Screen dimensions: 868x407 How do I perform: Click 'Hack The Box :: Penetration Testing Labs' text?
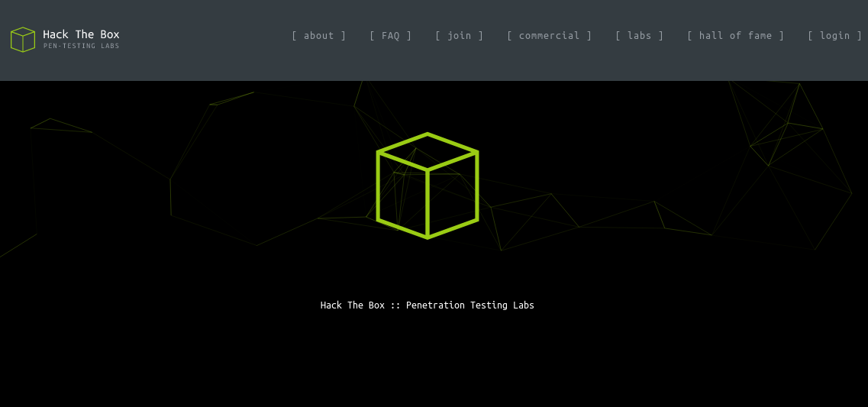point(428,305)
